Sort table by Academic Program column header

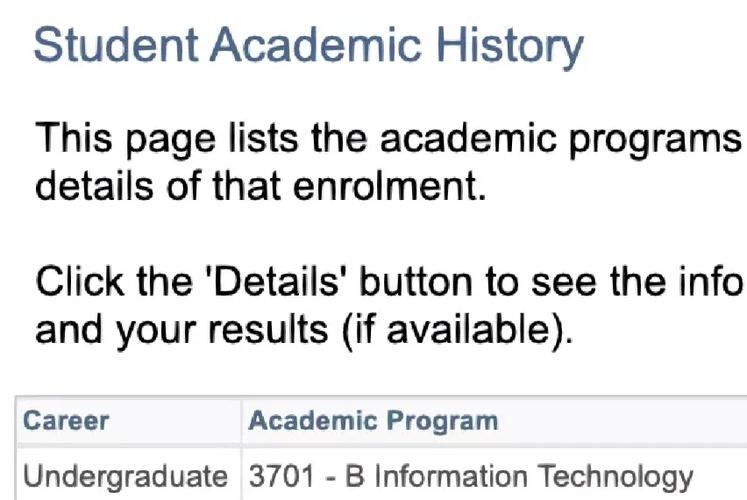coord(373,420)
